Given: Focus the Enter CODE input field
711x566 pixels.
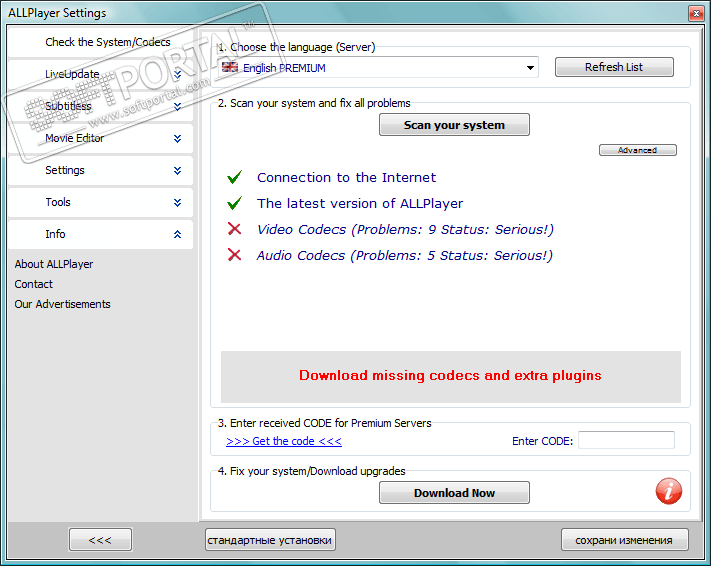Looking at the screenshot, I should [x=626, y=440].
